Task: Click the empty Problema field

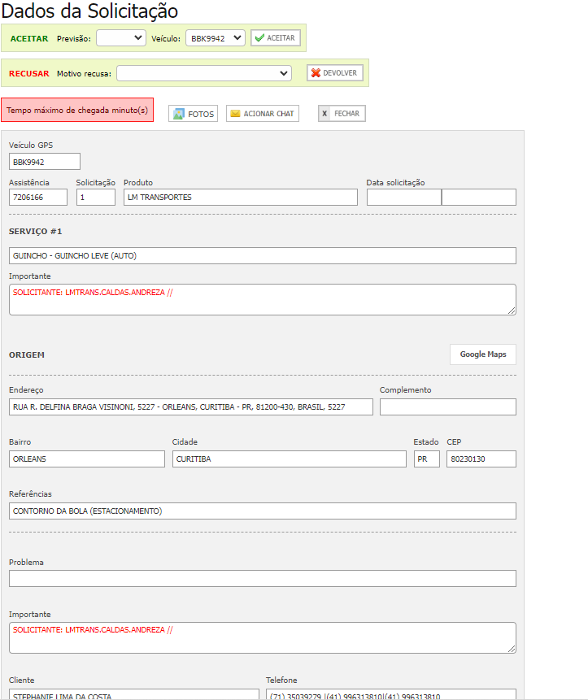Action: pyautogui.click(x=262, y=579)
